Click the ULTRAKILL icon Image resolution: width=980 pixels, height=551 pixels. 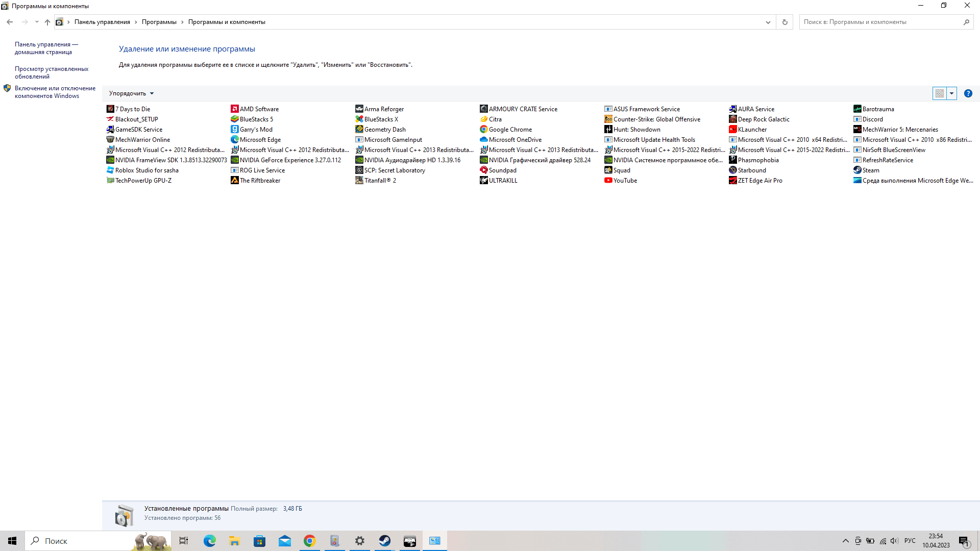[x=484, y=180]
